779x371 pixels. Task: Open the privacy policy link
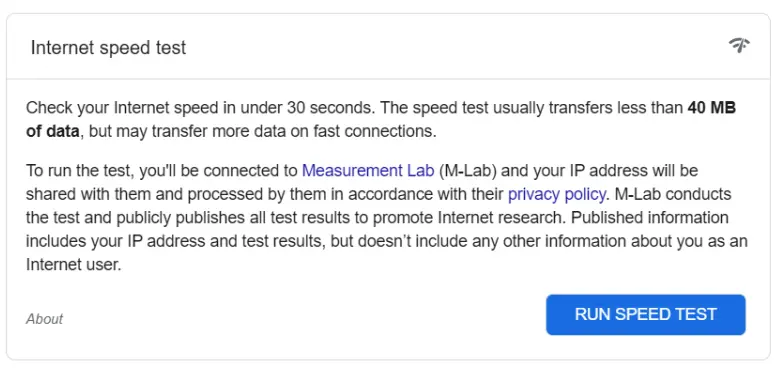556,194
